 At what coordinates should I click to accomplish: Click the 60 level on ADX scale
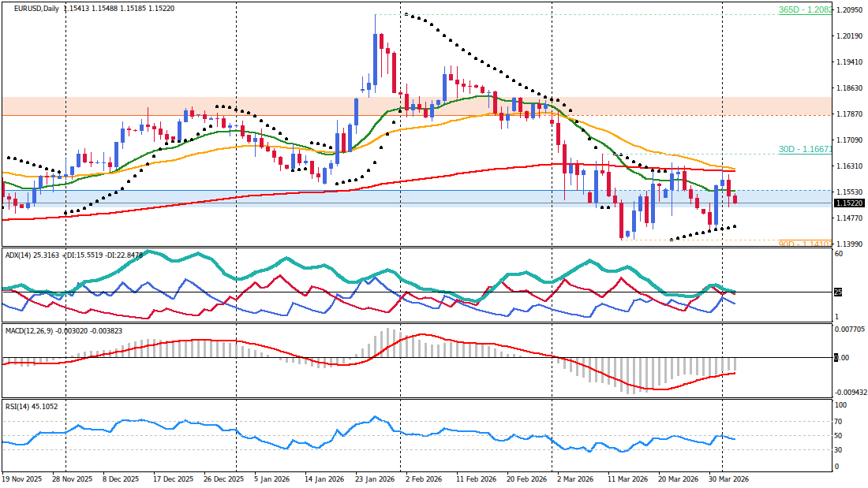tap(839, 254)
